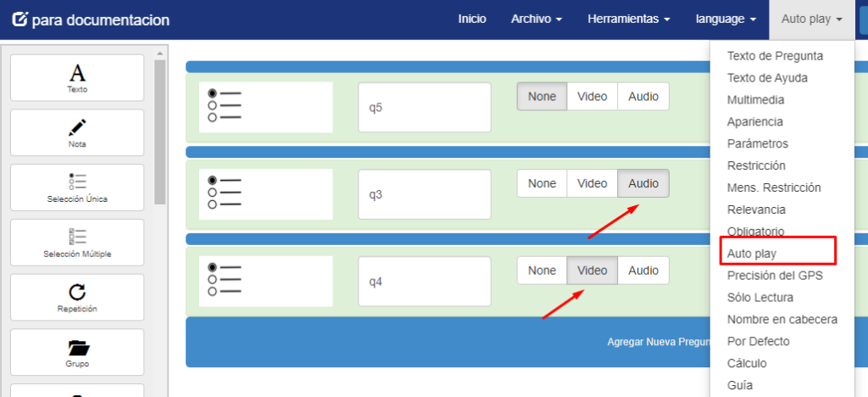868x397 pixels.
Task: Click the Texto tool icon
Action: (77, 74)
